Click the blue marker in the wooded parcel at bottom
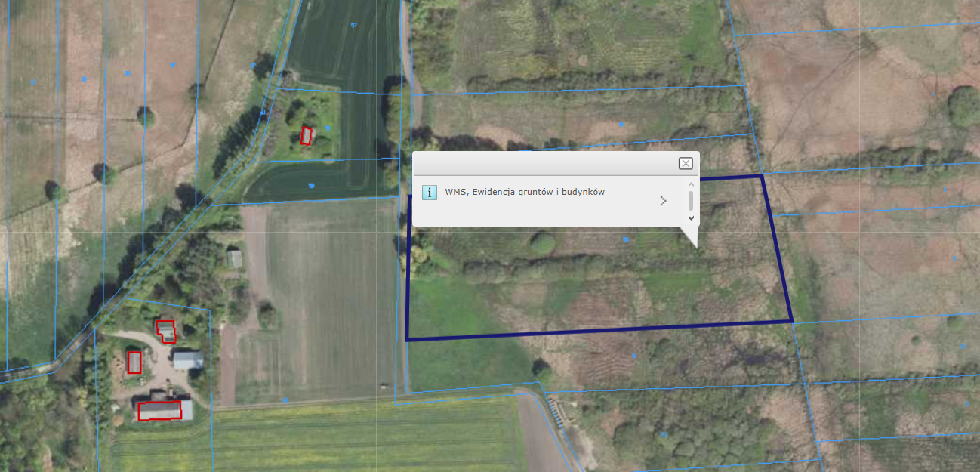 click(664, 435)
